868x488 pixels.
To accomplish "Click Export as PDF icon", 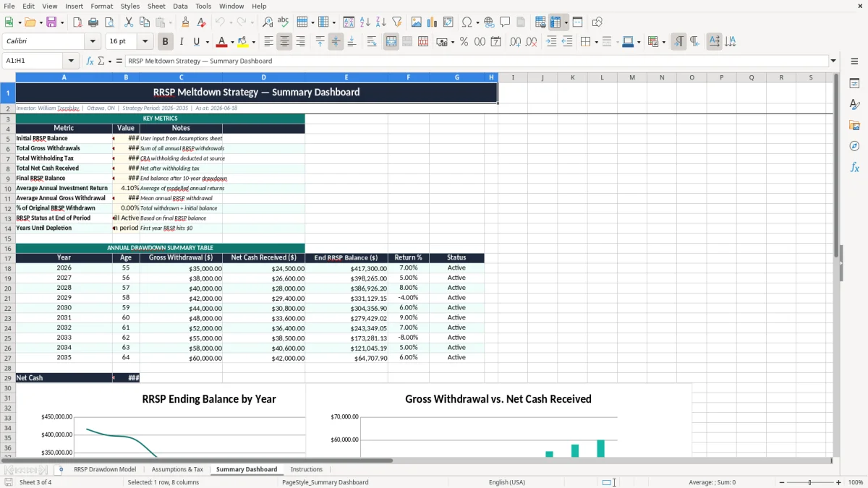I will click(77, 22).
